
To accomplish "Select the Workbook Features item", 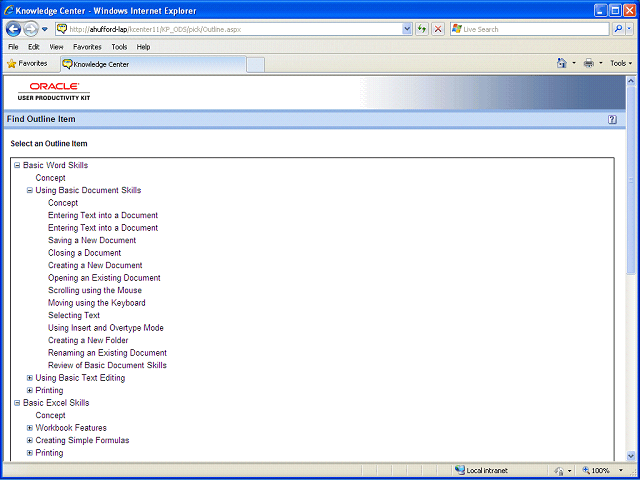I will (x=71, y=428).
